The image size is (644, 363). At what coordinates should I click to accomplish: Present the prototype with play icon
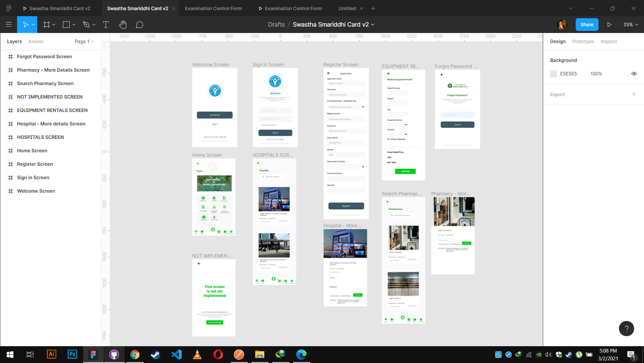609,24
